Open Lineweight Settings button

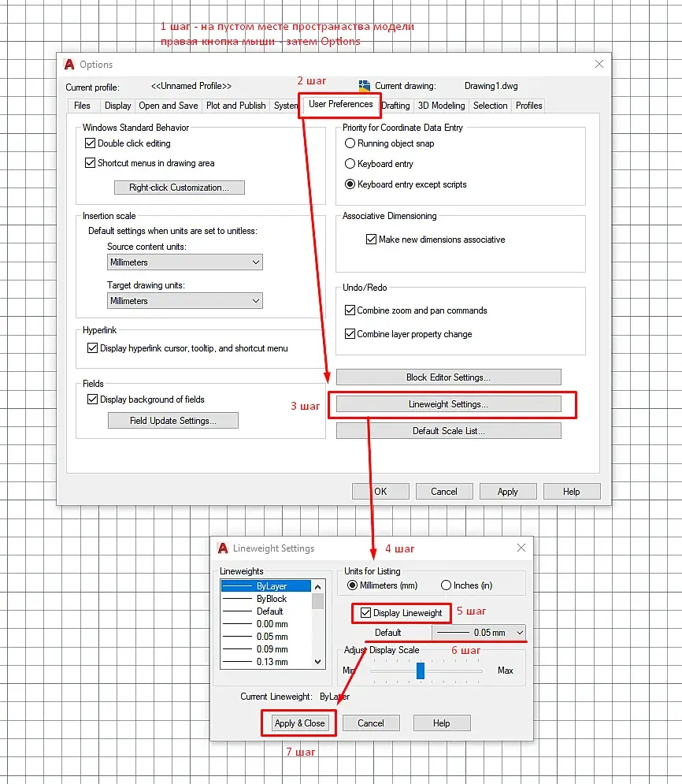[x=448, y=404]
